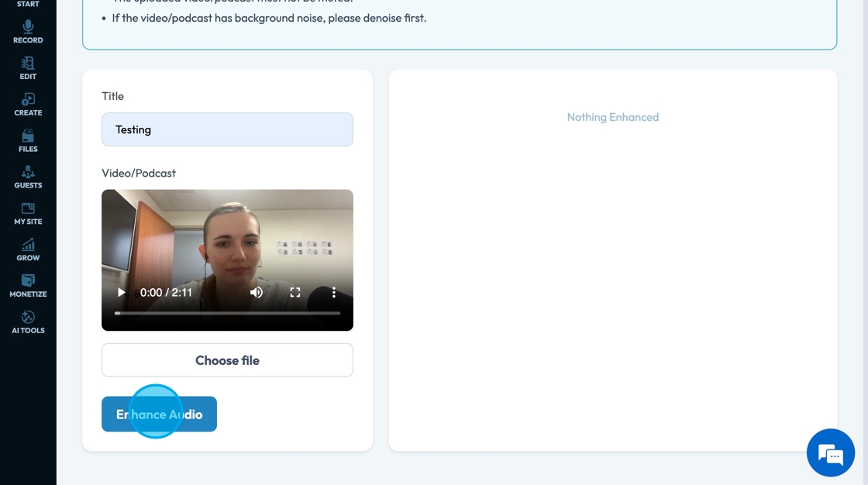Click the Video/Podcast label
Viewport: 868px width, 485px height.
click(139, 174)
